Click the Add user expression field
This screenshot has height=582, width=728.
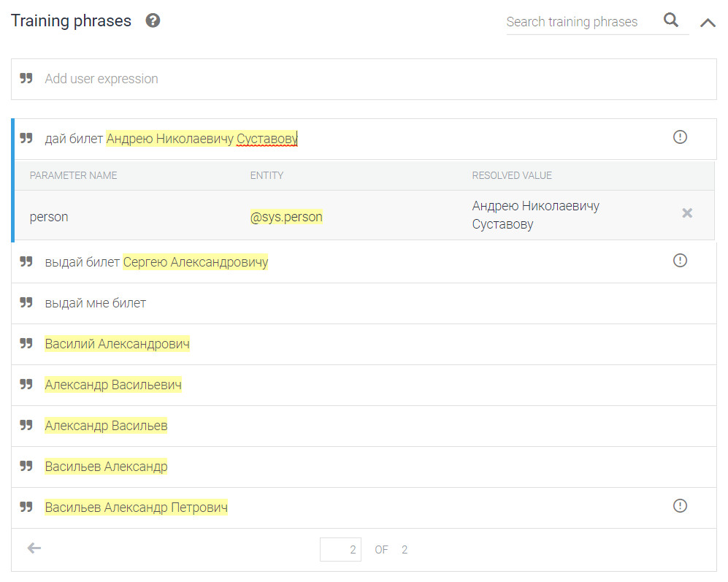[x=365, y=79]
